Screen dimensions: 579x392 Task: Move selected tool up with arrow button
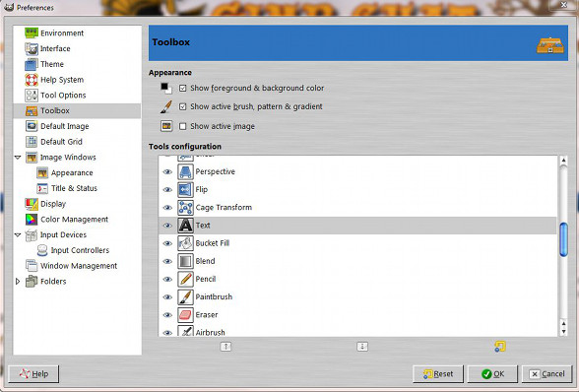pos(225,347)
